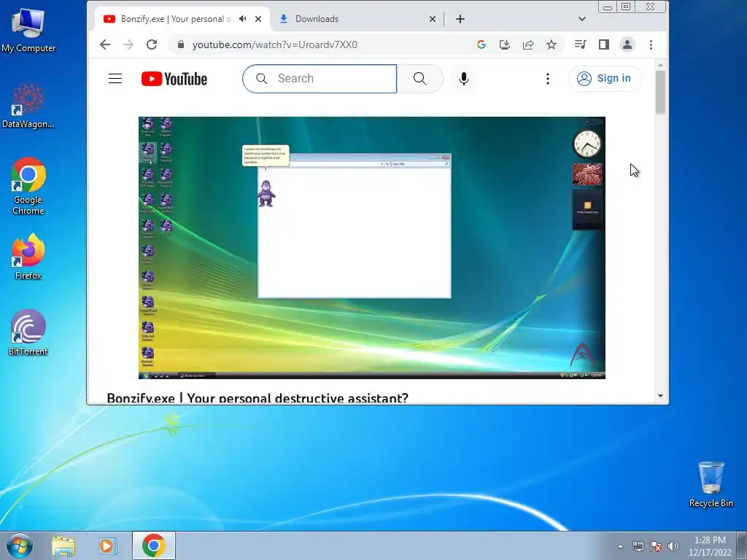Image resolution: width=747 pixels, height=560 pixels.
Task: Go to YouTube home via logo
Action: (x=174, y=79)
